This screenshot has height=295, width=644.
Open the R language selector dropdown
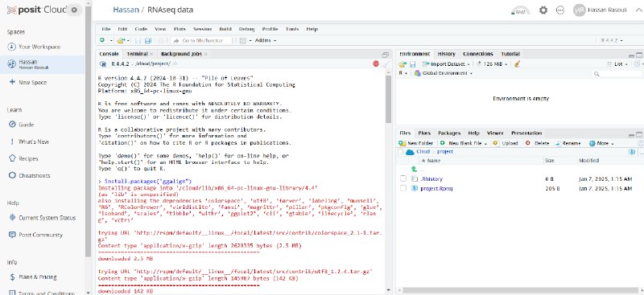[402, 73]
